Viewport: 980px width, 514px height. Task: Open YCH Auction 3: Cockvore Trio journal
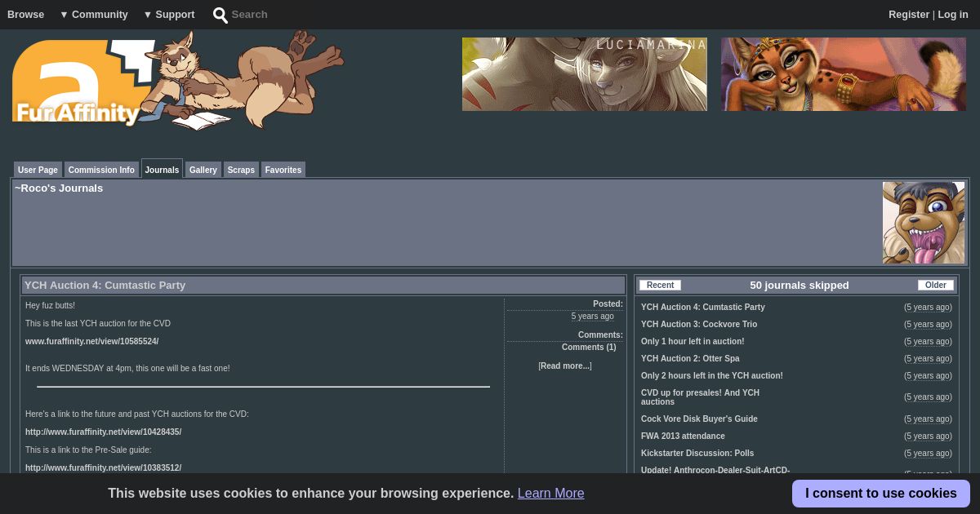pos(699,325)
